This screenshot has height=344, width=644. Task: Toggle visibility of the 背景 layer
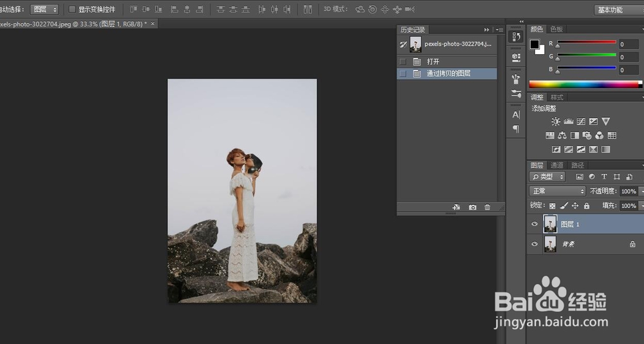[x=534, y=244]
